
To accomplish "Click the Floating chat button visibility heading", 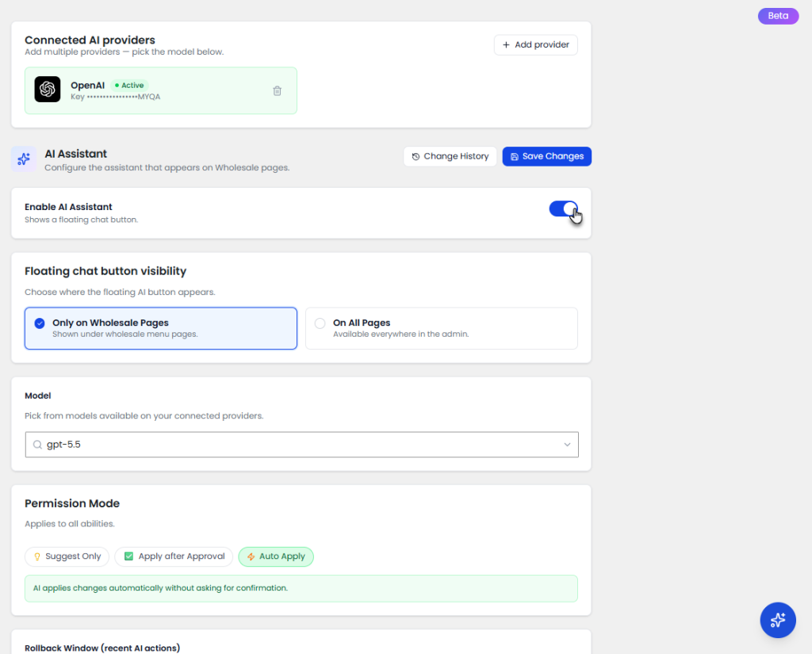I will pyautogui.click(x=105, y=271).
